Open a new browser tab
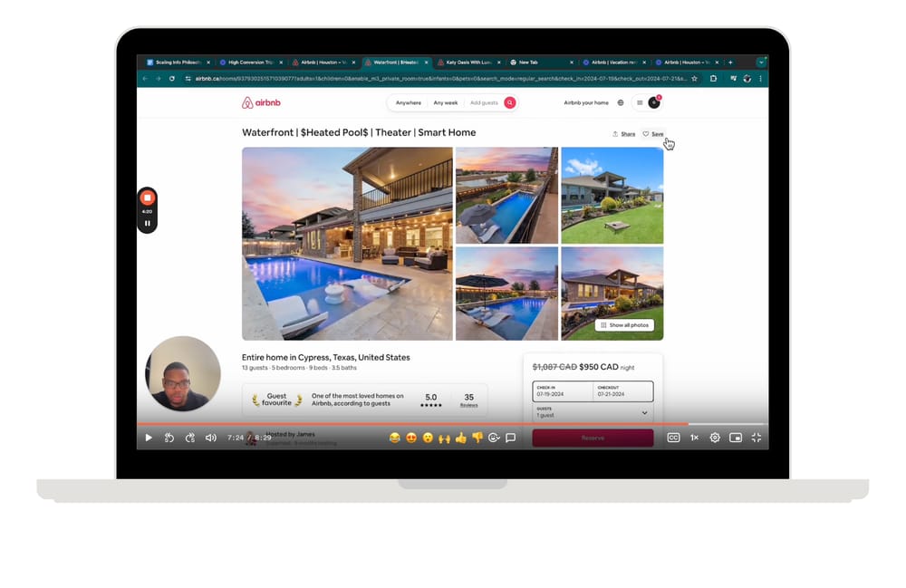The height and width of the screenshot is (588, 906). 730,63
